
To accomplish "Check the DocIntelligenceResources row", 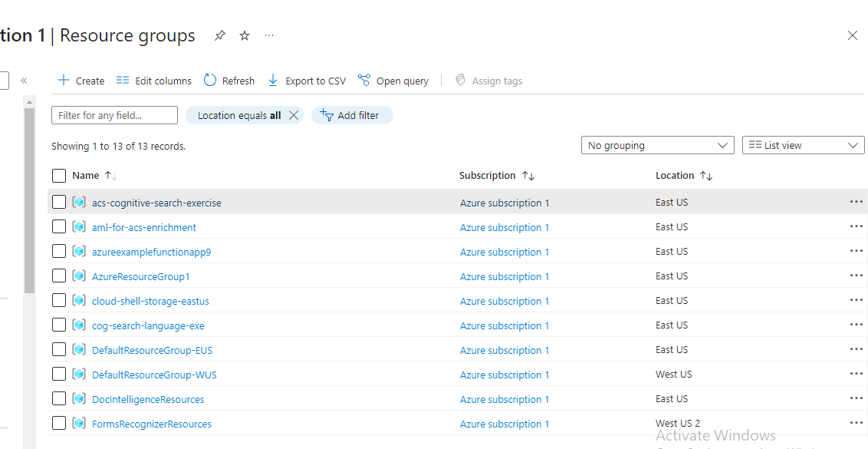I will [59, 398].
